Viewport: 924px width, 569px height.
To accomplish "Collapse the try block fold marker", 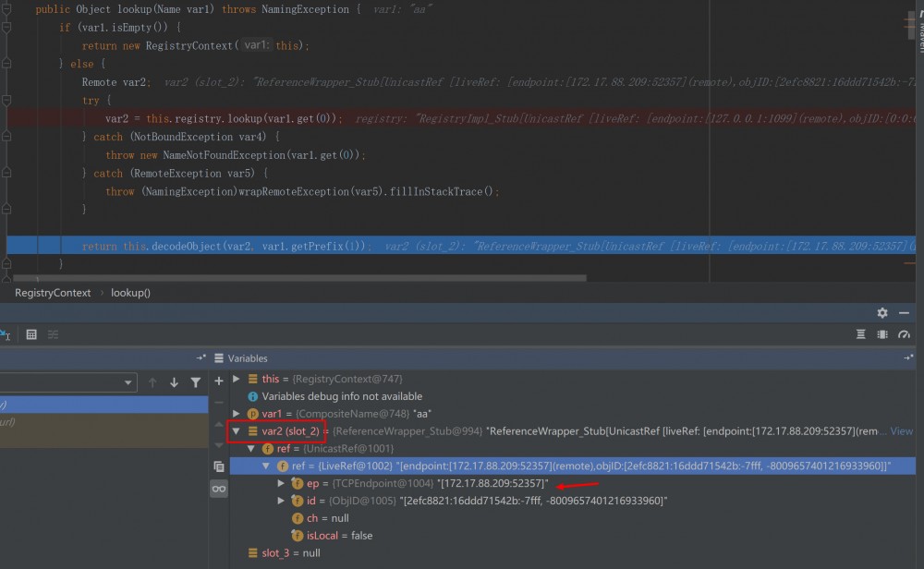I will tap(6, 100).
